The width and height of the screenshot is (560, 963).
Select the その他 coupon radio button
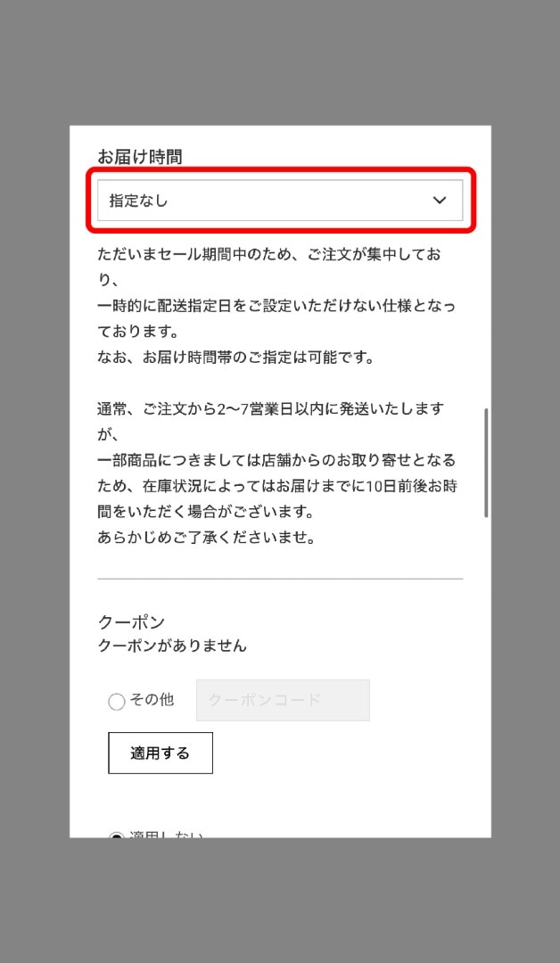(x=117, y=702)
